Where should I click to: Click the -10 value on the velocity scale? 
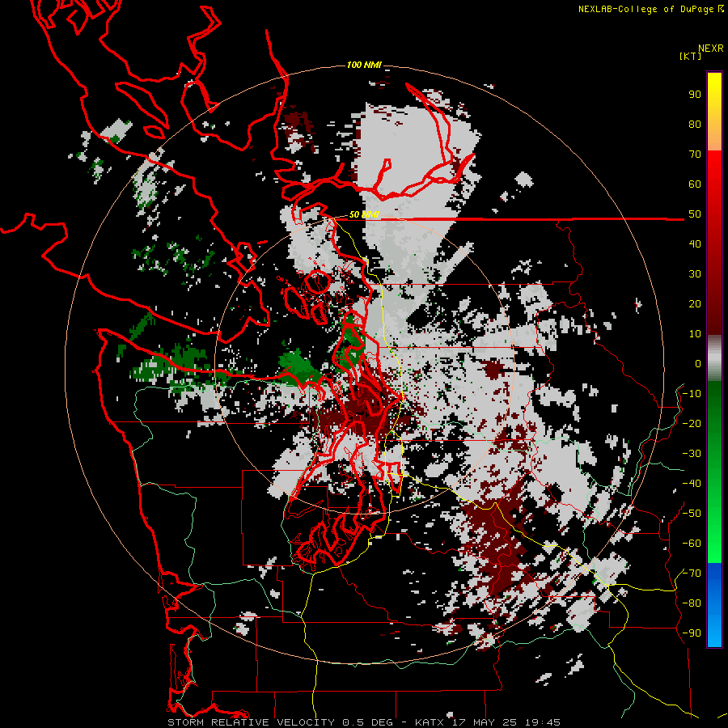(x=692, y=394)
